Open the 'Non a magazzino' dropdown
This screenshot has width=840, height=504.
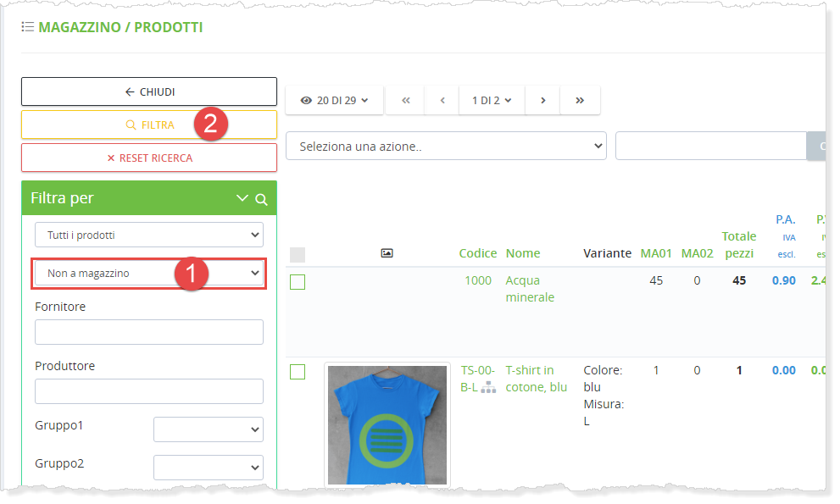pyautogui.click(x=149, y=274)
